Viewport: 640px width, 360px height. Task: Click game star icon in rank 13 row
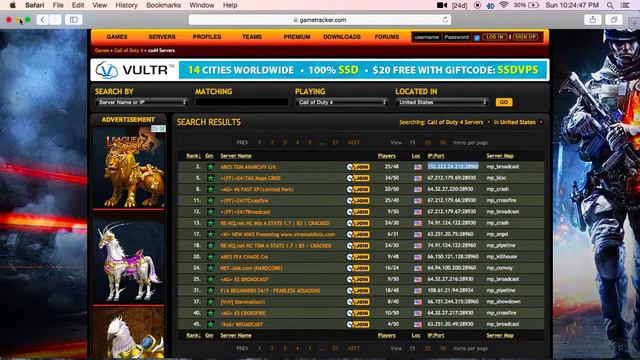(x=211, y=223)
